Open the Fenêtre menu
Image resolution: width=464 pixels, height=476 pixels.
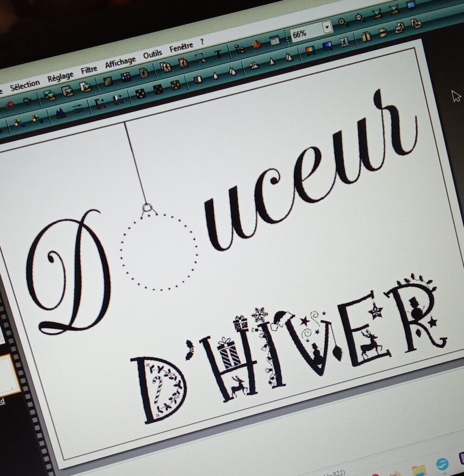[x=181, y=47]
